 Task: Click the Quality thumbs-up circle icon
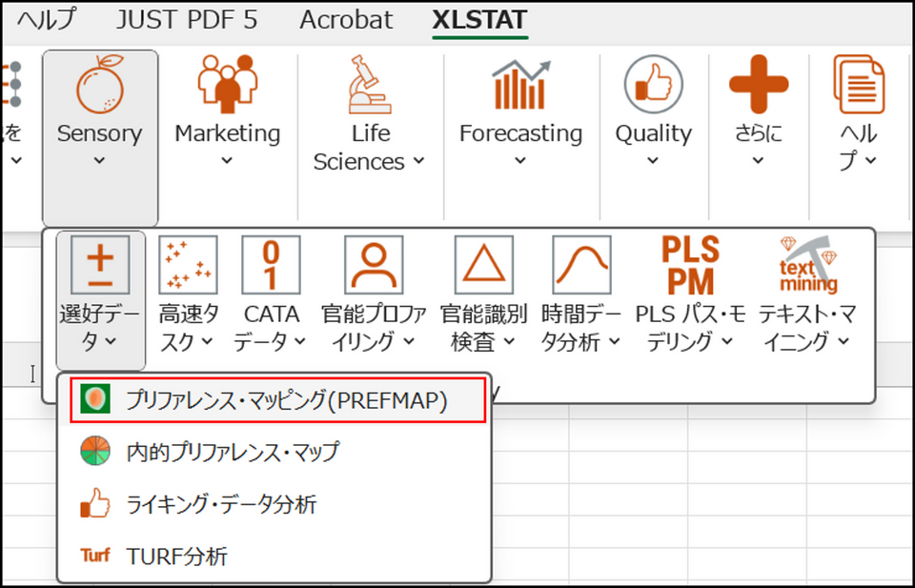pyautogui.click(x=653, y=85)
